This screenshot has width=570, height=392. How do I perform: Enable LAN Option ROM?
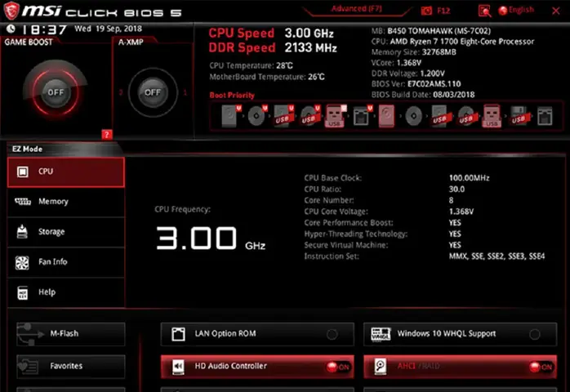[257, 334]
